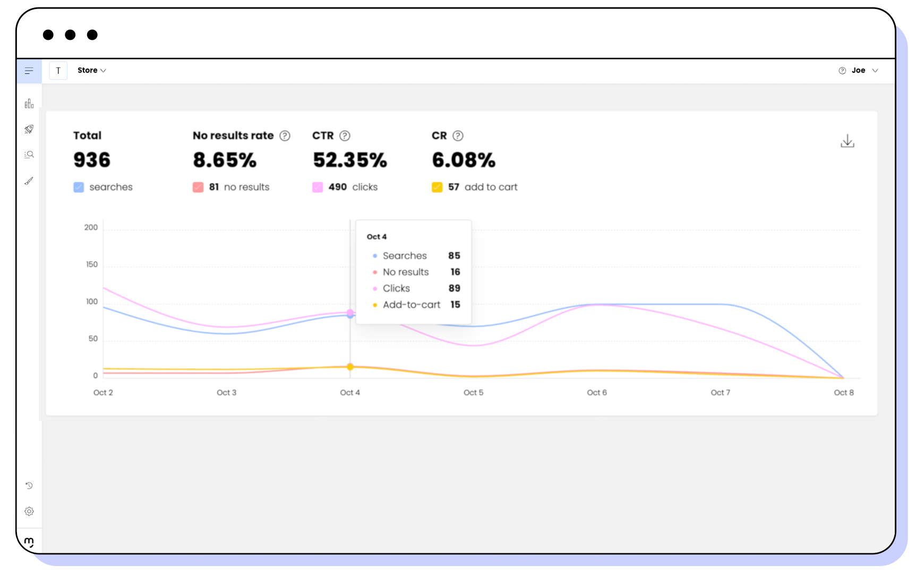The width and height of the screenshot is (924, 574).
Task: Open the Joe user menu dropdown
Action: [x=865, y=70]
